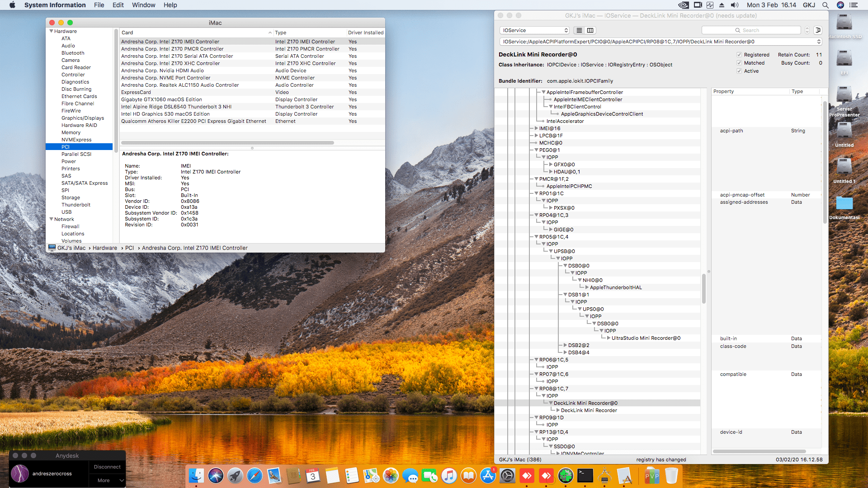Image resolution: width=868 pixels, height=488 pixels.
Task: Open iTunes music icon in Dock
Action: tap(449, 476)
